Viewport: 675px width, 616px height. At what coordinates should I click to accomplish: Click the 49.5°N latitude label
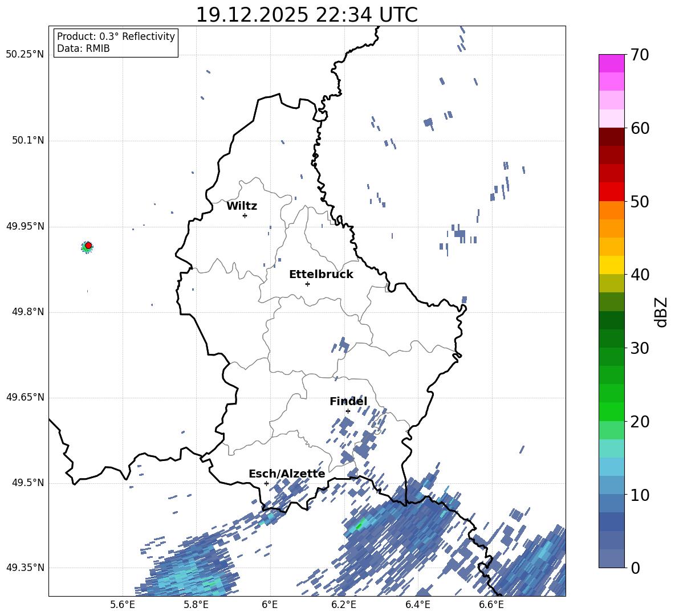(x=28, y=483)
